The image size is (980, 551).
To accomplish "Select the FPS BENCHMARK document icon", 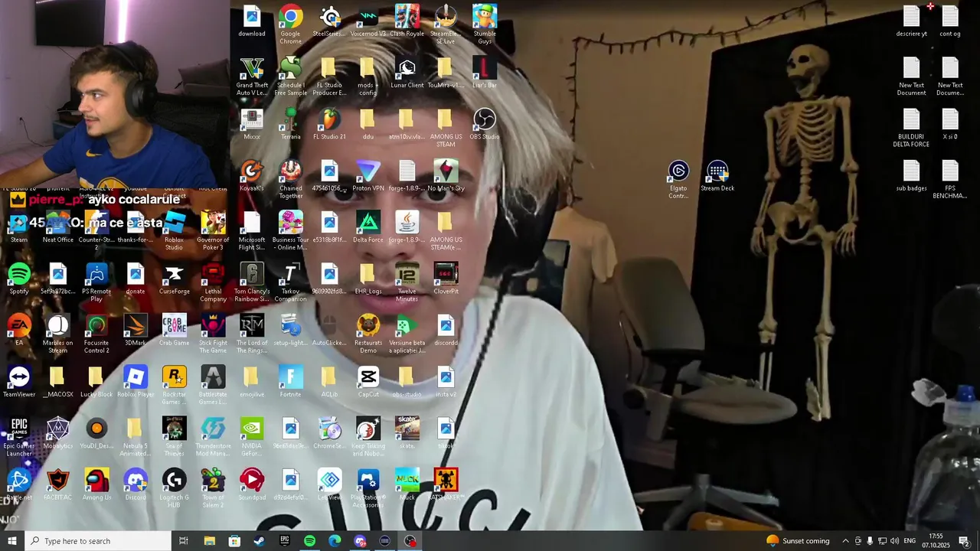I will click(950, 179).
